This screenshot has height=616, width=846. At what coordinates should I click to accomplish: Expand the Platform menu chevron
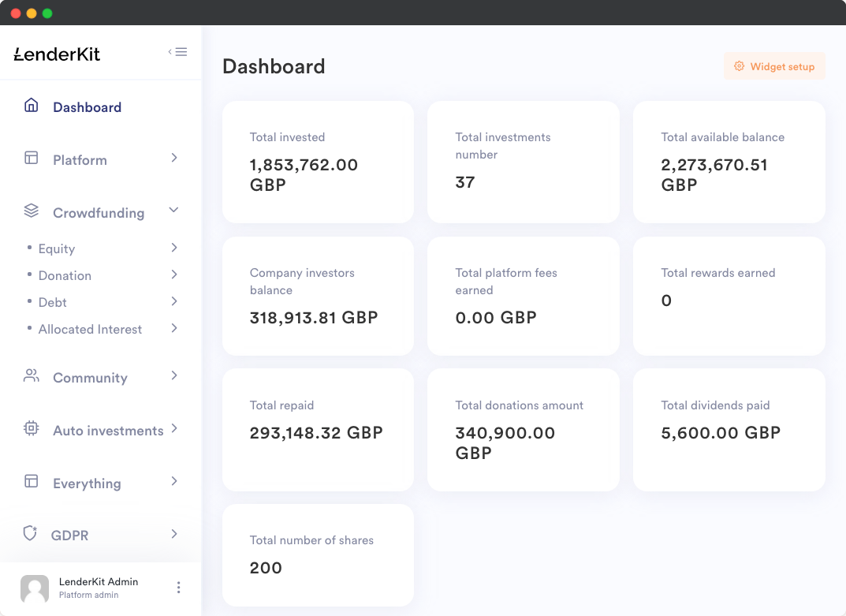[x=173, y=158]
